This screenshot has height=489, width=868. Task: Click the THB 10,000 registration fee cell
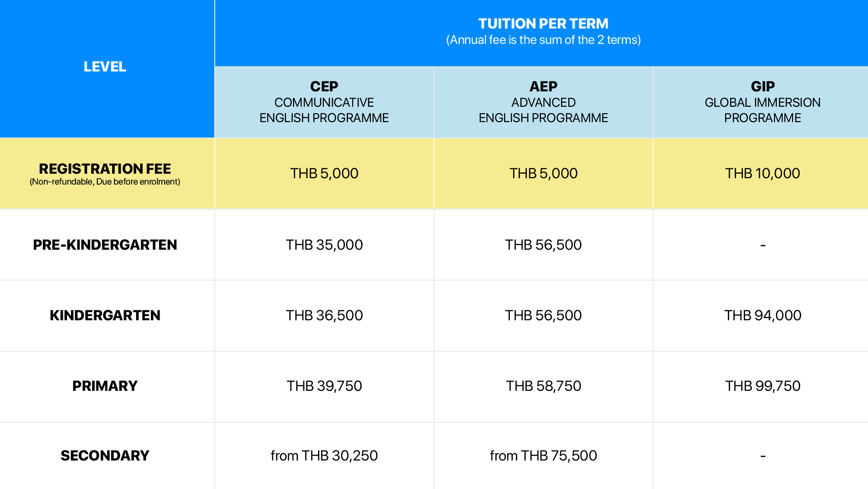(762, 173)
